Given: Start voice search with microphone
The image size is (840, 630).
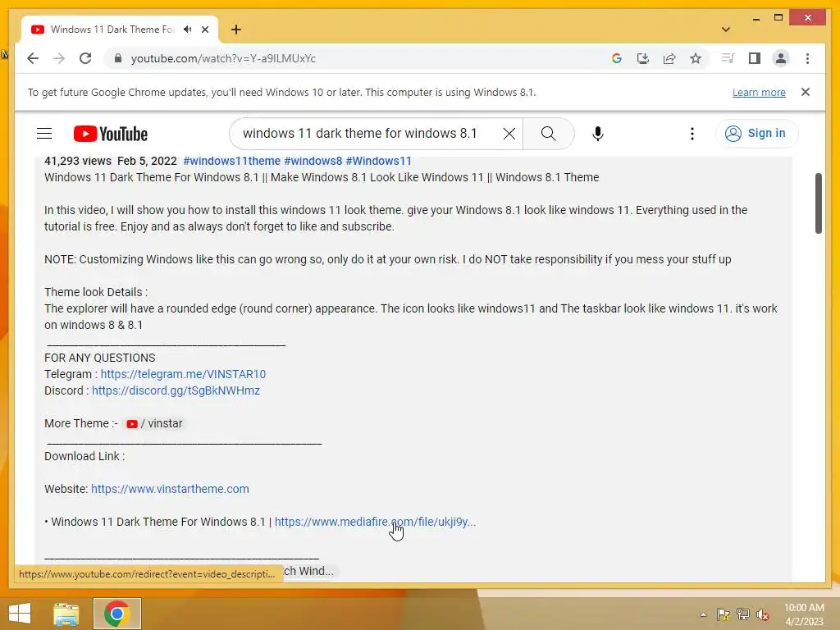Looking at the screenshot, I should 598,134.
